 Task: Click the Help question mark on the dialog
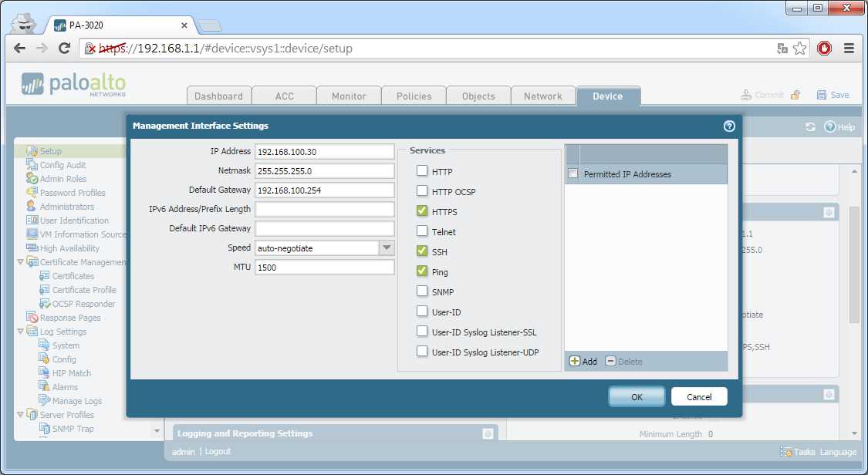point(728,126)
